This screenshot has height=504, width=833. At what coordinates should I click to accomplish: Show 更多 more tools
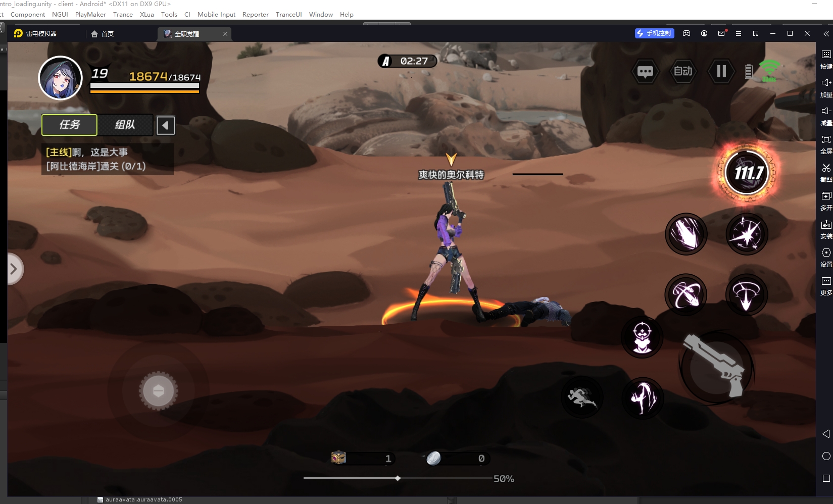(826, 286)
